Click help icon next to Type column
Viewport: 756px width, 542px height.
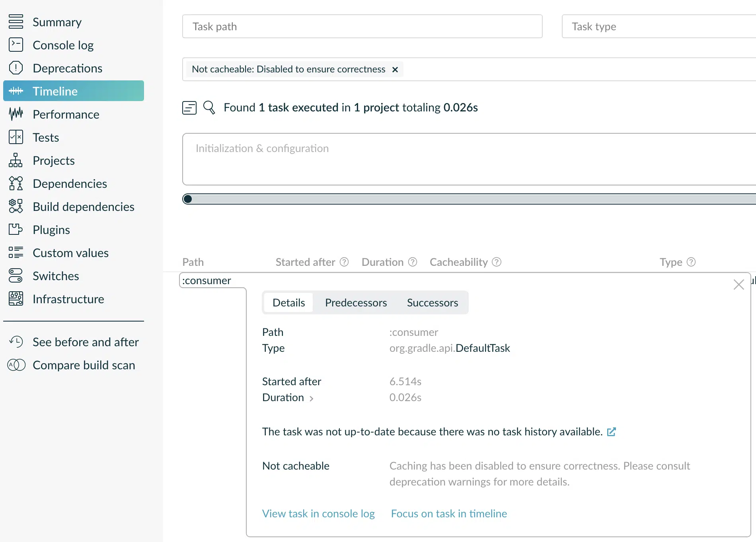(x=691, y=262)
